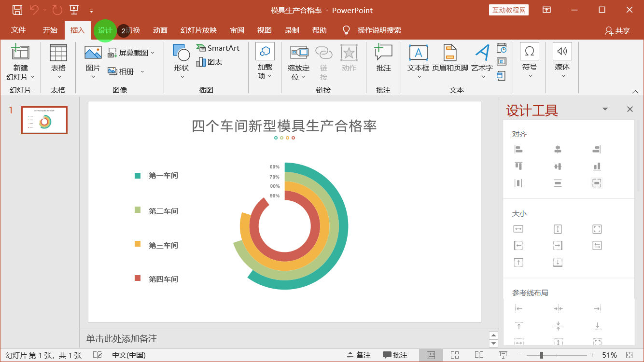Click the 共享 share button
644x362 pixels.
[x=617, y=30]
